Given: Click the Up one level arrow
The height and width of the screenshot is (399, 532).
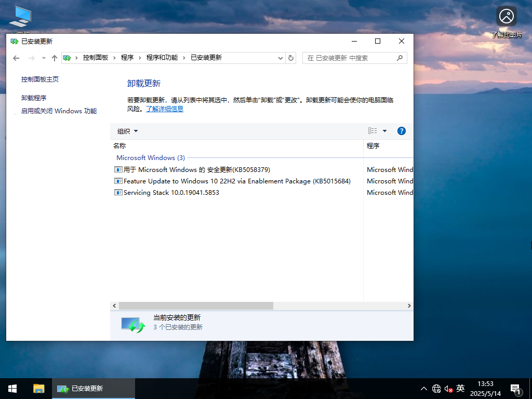Looking at the screenshot, I should coord(54,58).
